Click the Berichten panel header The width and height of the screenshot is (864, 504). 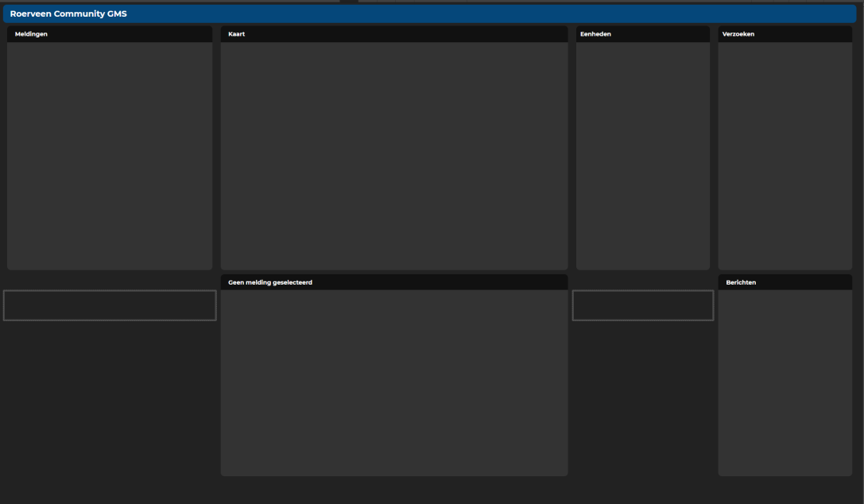click(x=741, y=282)
